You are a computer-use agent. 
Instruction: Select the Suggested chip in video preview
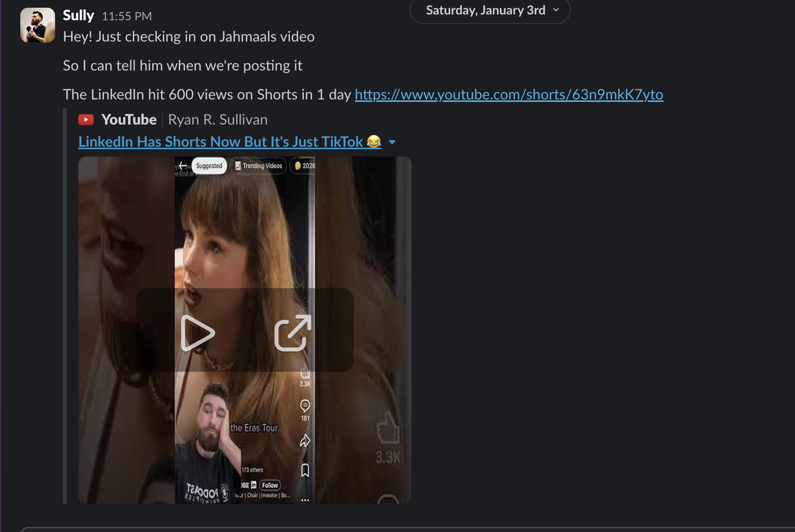[209, 166]
